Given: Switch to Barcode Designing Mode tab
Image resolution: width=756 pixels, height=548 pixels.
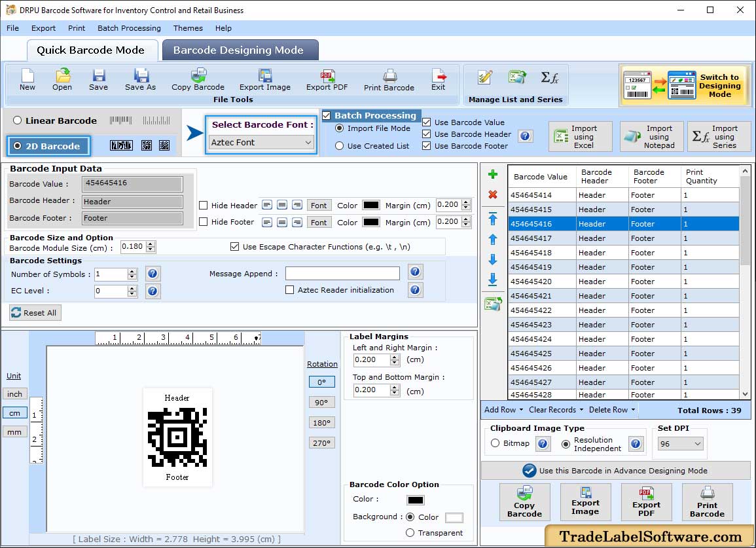Looking at the screenshot, I should (240, 50).
